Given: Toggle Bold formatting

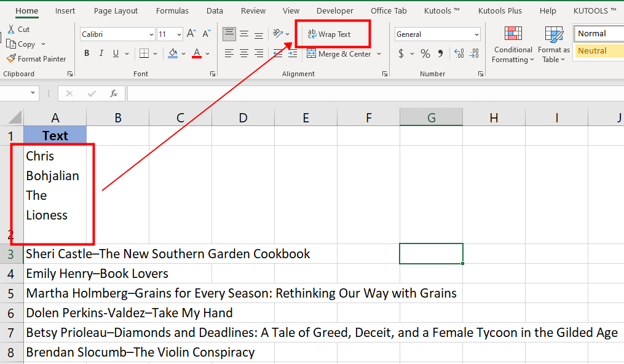Looking at the screenshot, I should coord(87,53).
